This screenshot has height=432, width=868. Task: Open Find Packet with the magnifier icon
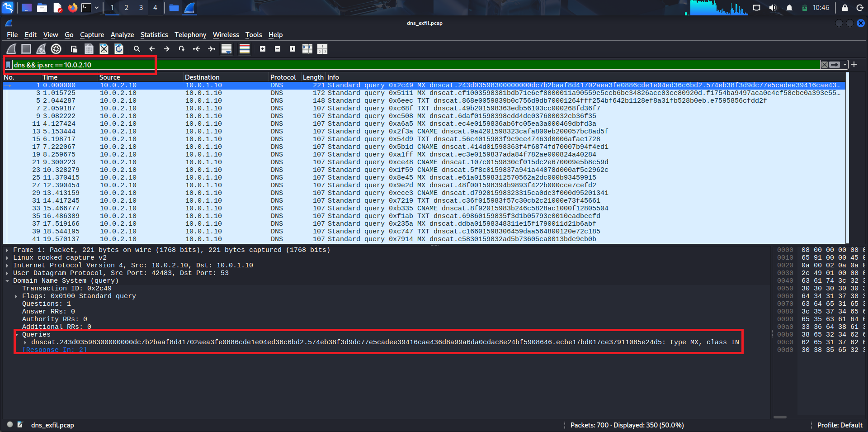[x=137, y=49]
